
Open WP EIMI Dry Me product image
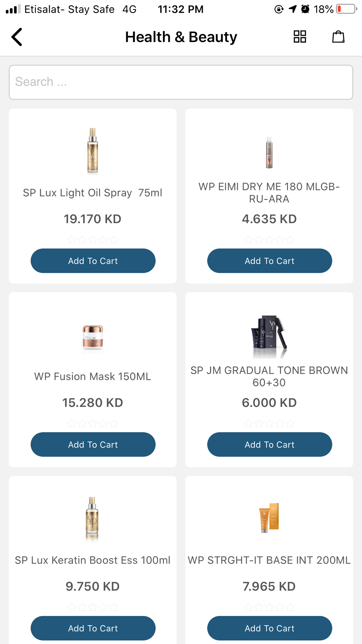pos(269,152)
